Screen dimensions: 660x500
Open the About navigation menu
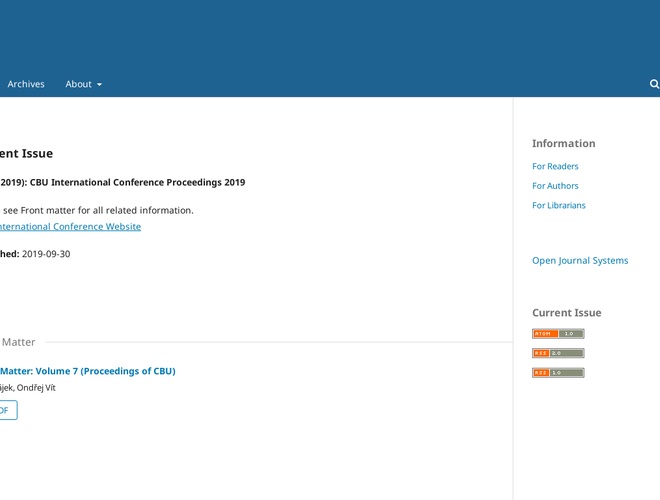[x=79, y=84]
